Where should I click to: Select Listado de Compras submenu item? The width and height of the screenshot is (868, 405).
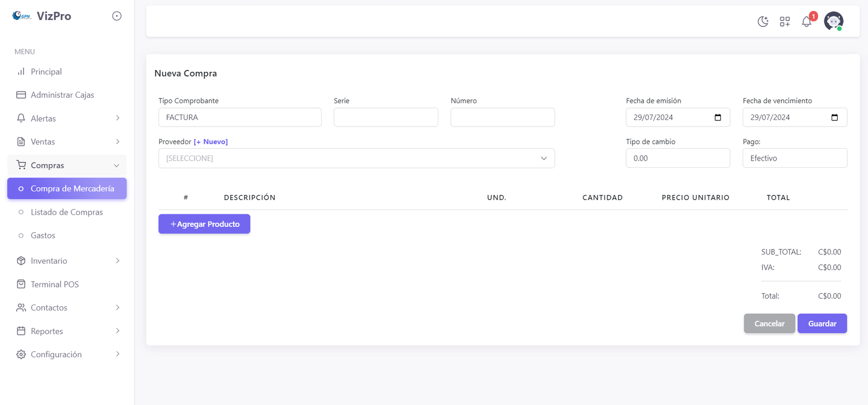click(x=66, y=212)
